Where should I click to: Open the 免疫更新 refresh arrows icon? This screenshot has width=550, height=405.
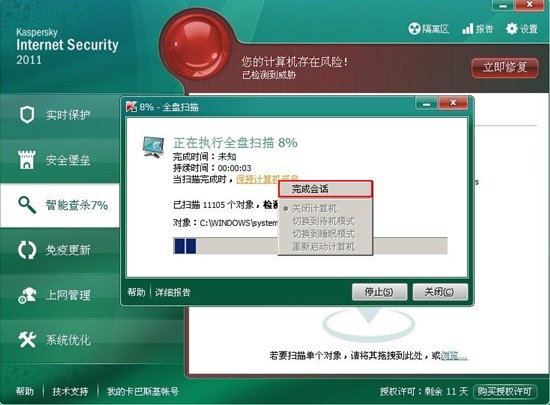[27, 250]
